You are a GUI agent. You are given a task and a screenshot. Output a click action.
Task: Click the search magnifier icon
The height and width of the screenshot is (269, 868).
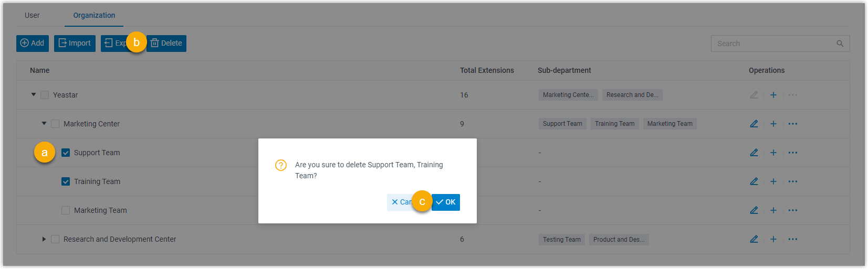[840, 44]
